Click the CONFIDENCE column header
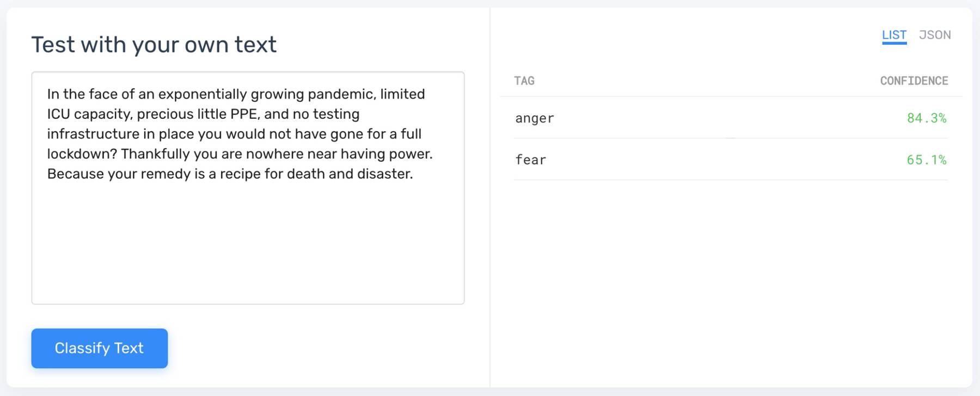The width and height of the screenshot is (980, 396). click(x=914, y=81)
